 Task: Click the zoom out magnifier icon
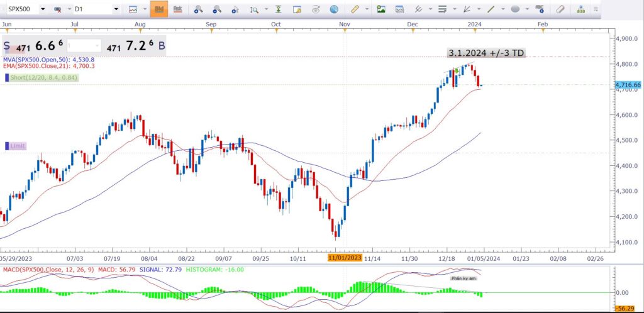point(217,9)
